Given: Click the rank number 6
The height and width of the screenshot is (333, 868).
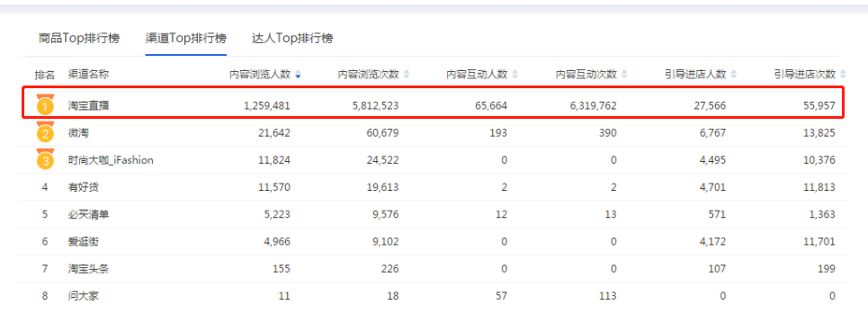Looking at the screenshot, I should coord(45,241).
